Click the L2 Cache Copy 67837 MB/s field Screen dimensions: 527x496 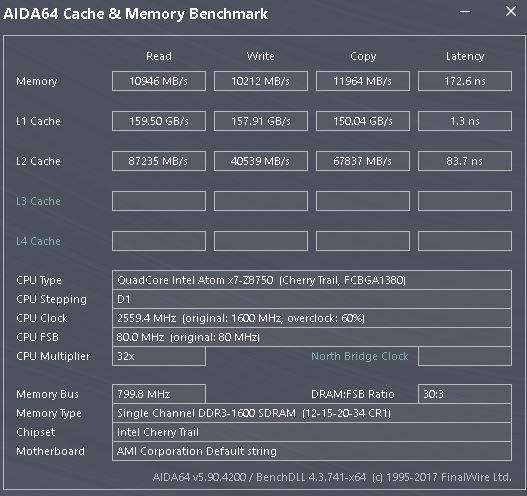tap(363, 161)
